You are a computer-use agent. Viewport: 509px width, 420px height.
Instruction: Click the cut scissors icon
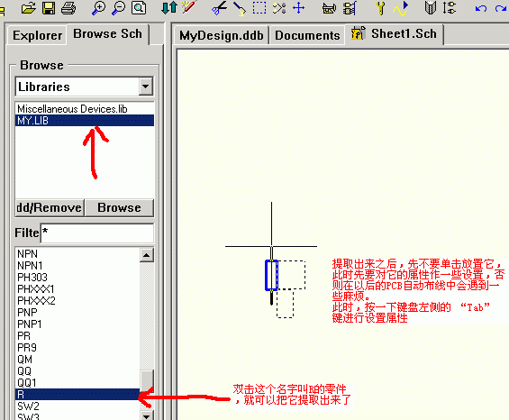tap(220, 7)
